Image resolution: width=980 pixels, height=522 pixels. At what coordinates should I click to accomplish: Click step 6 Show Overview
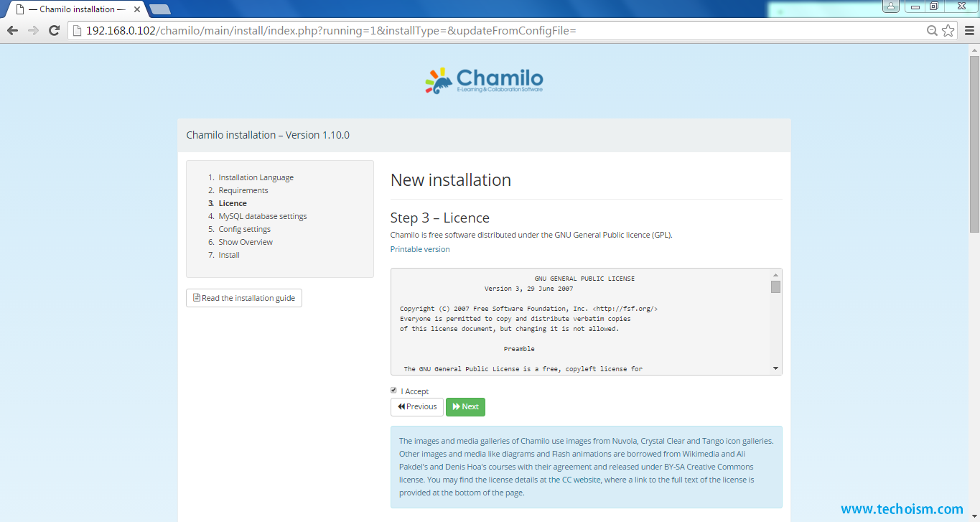(246, 242)
